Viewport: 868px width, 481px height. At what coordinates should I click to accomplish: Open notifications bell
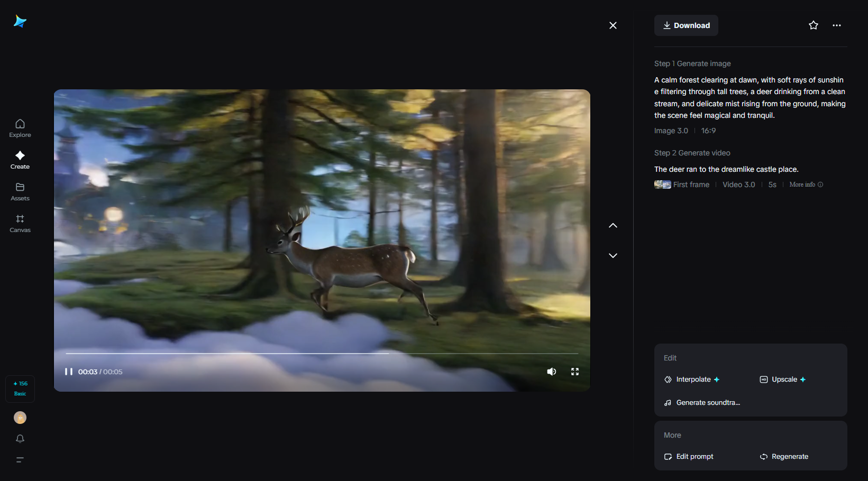point(20,439)
